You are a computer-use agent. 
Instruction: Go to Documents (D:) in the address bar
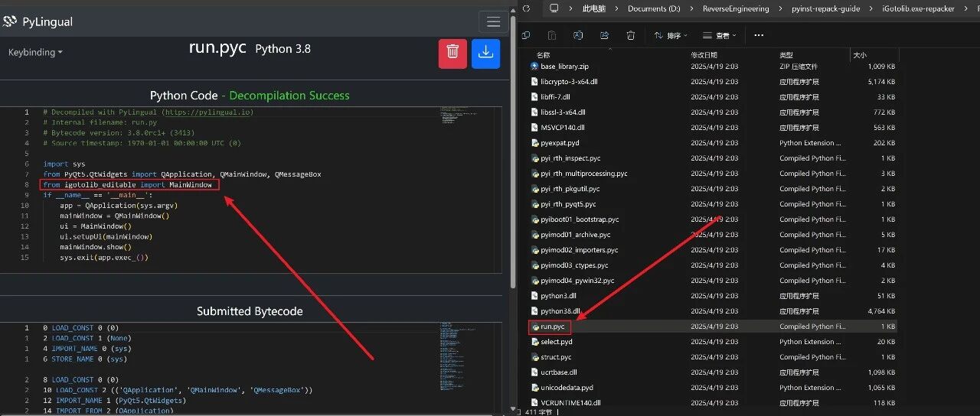[653, 8]
